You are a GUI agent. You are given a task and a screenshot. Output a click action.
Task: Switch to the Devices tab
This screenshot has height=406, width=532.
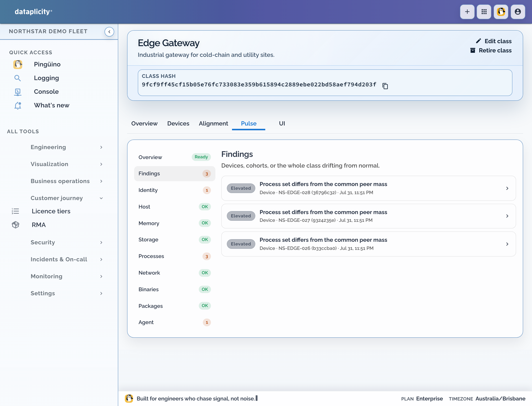pyautogui.click(x=178, y=123)
